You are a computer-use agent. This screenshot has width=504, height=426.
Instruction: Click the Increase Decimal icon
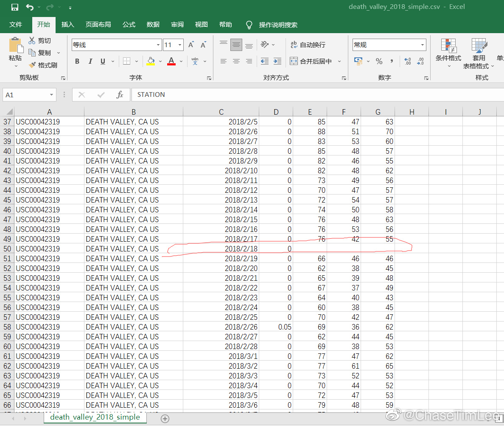408,61
